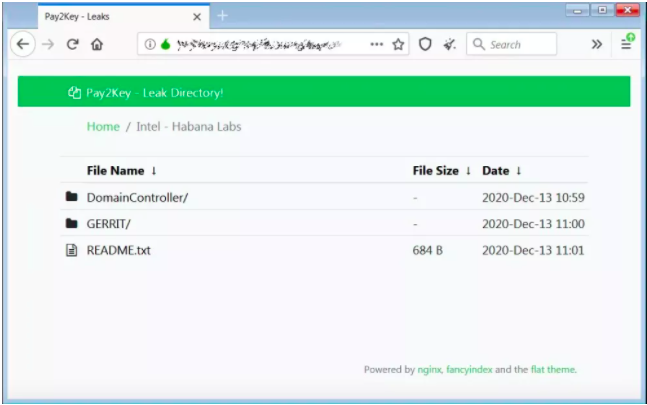
Task: Click the copy icon beside Pay2Key header
Action: pyautogui.click(x=74, y=92)
